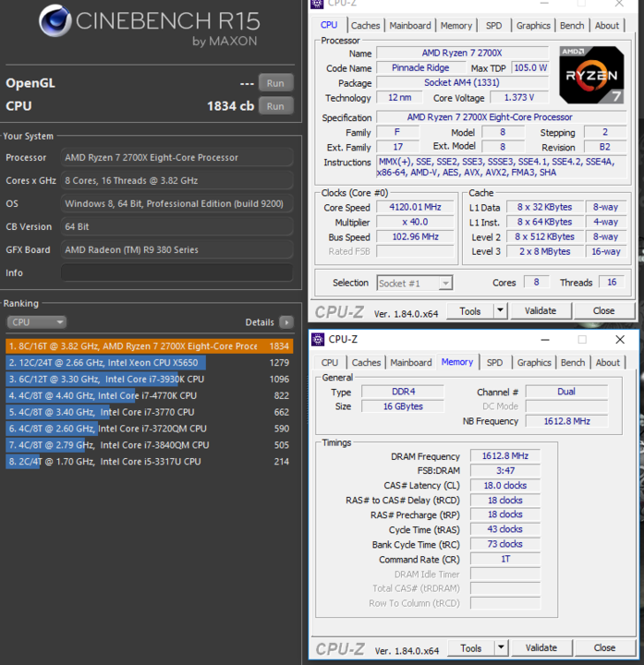This screenshot has height=665, width=644.
Task: Click the Code Name value Pinnacle Ridge
Action: coord(420,67)
